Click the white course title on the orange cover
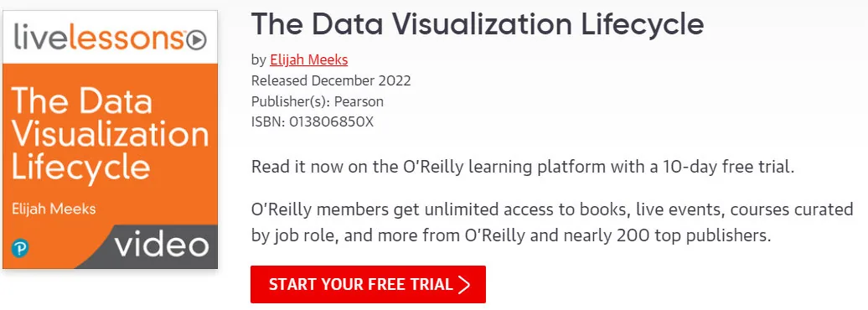 (110, 135)
